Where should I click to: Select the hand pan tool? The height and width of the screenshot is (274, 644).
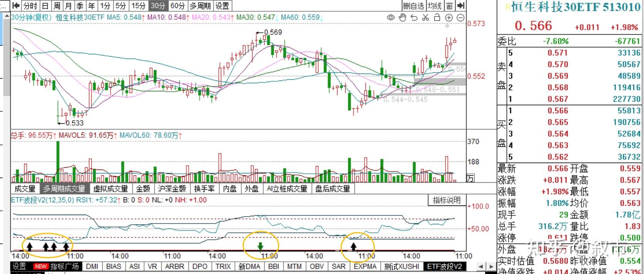[403, 17]
